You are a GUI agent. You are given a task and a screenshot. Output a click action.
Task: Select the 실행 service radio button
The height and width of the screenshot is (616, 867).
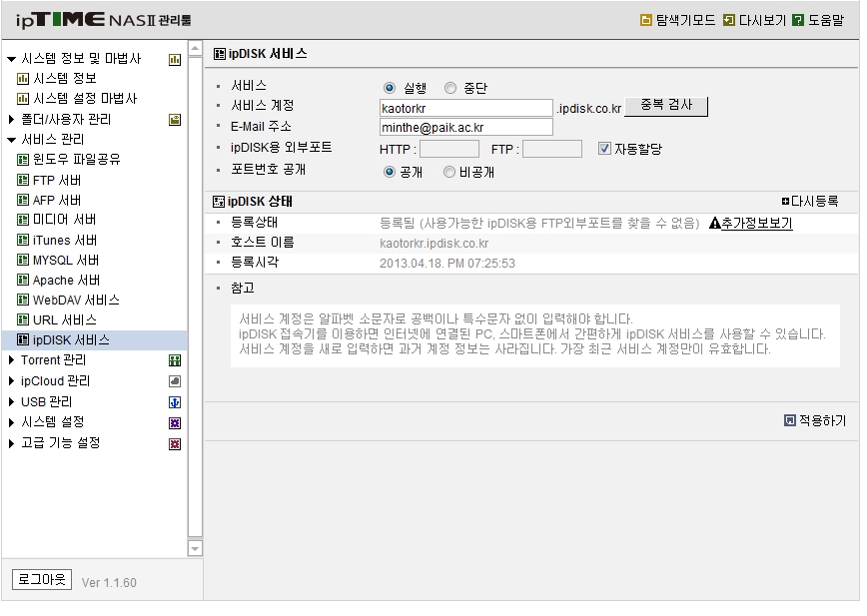[390, 88]
